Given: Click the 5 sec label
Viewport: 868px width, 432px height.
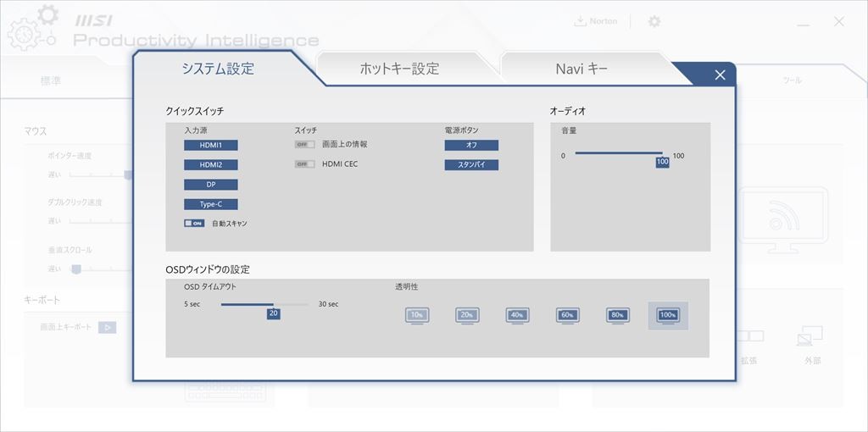Looking at the screenshot, I should pyautogui.click(x=192, y=304).
